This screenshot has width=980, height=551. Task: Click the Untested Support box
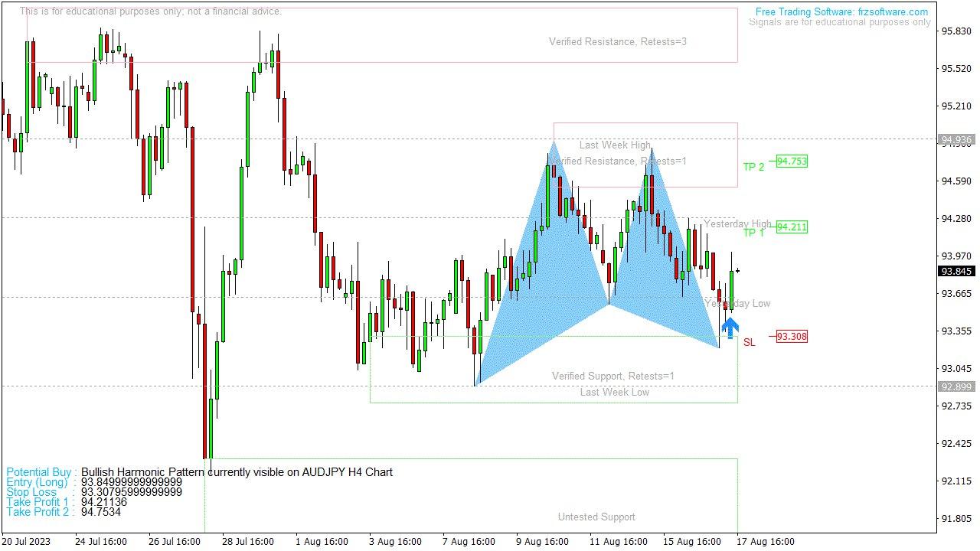(596, 517)
